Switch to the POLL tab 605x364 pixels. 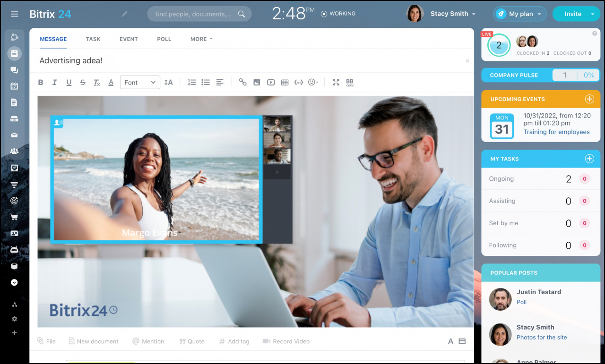click(x=164, y=39)
